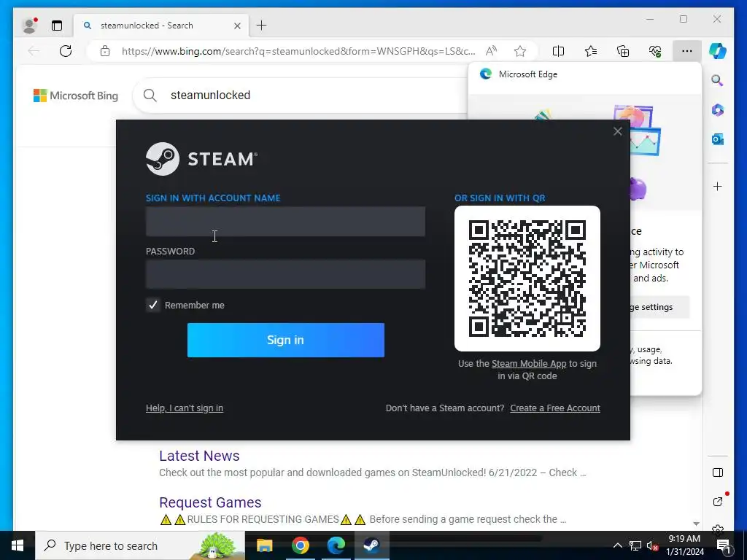Open Outlook in the Edge sidebar
The image size is (747, 560).
click(x=718, y=139)
